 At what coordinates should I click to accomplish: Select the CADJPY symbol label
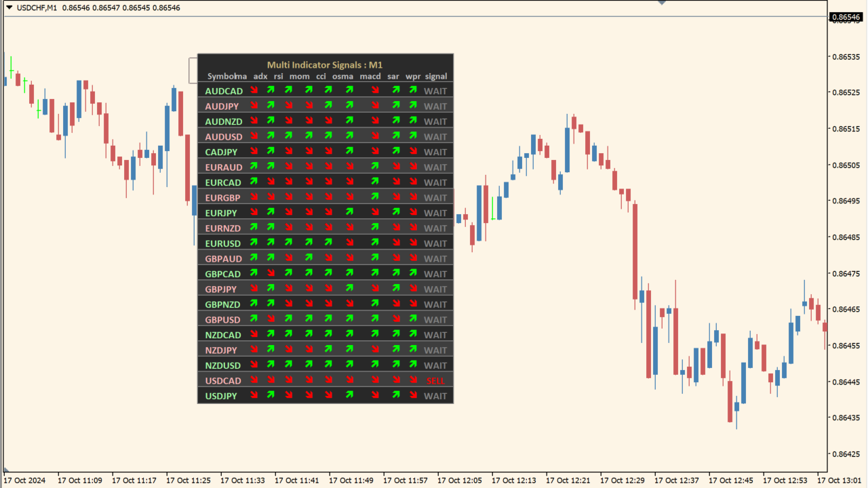click(x=222, y=152)
